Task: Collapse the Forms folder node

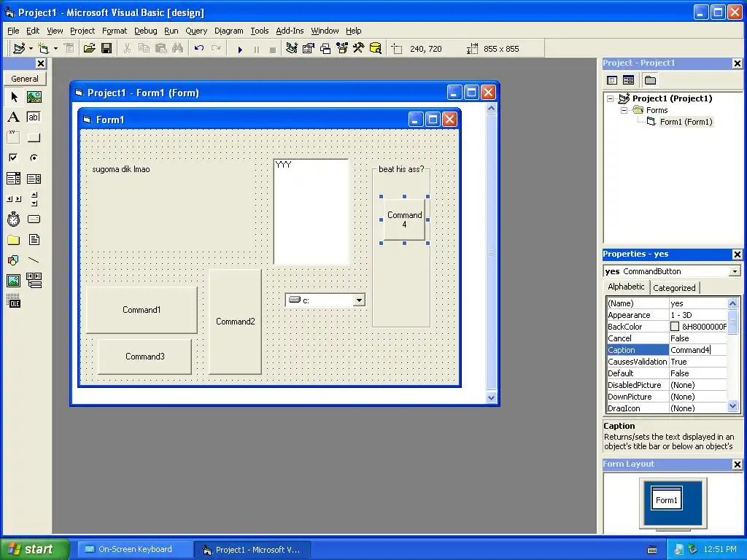Action: [624, 111]
